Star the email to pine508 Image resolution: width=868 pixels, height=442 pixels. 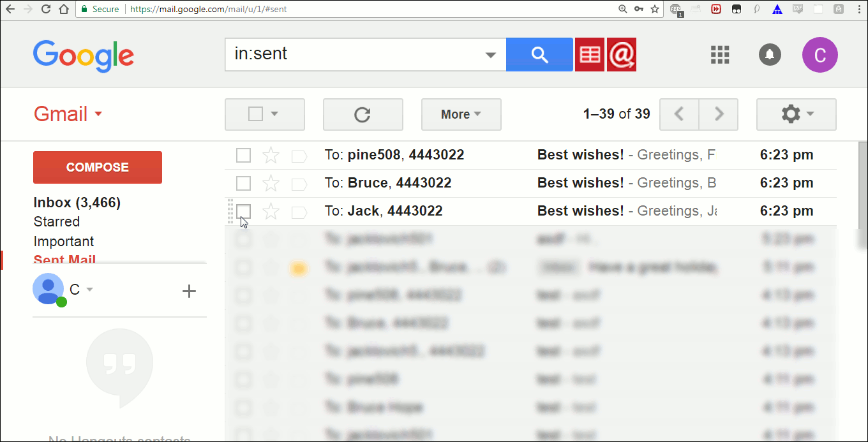coord(271,155)
